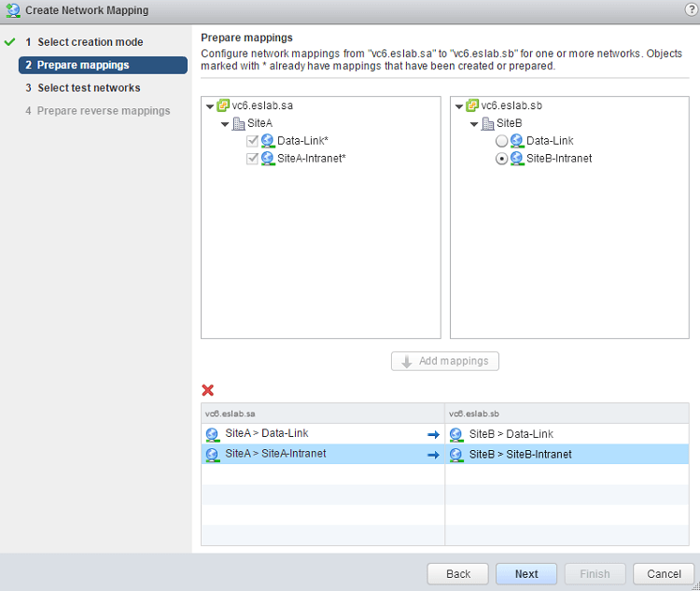Collapse the vc6.eslab.sa tree node
Screen dimensions: 700x591
click(209, 106)
